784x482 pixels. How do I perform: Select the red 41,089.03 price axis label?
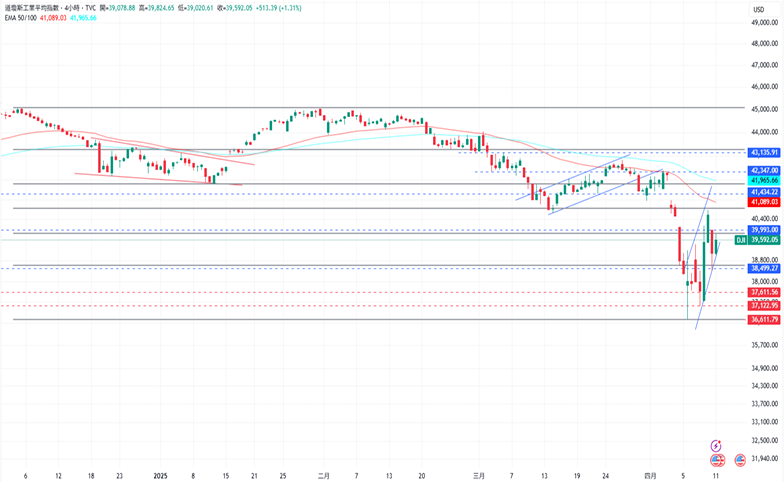tap(764, 202)
